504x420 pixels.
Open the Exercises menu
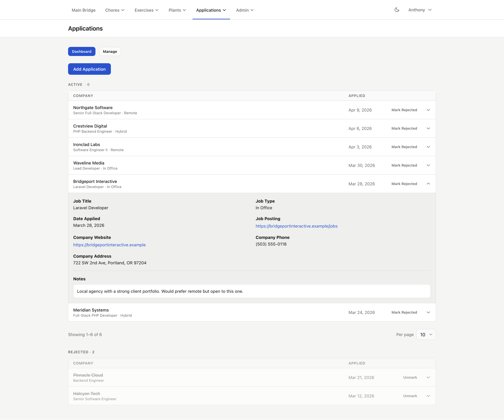[x=146, y=10]
